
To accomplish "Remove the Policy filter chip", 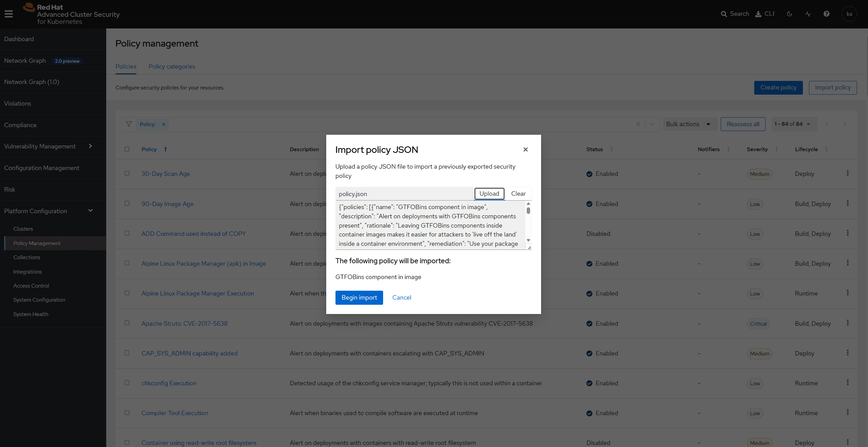I will pos(164,124).
